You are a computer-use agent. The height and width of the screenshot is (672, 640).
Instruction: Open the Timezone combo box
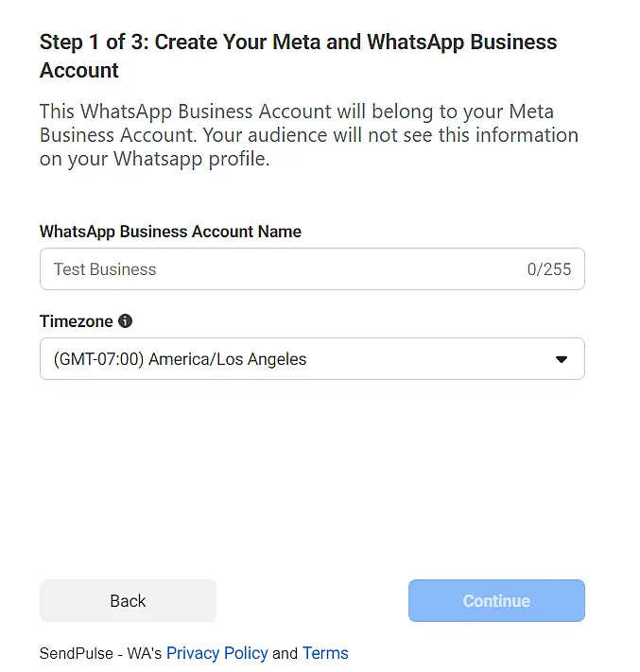(312, 359)
